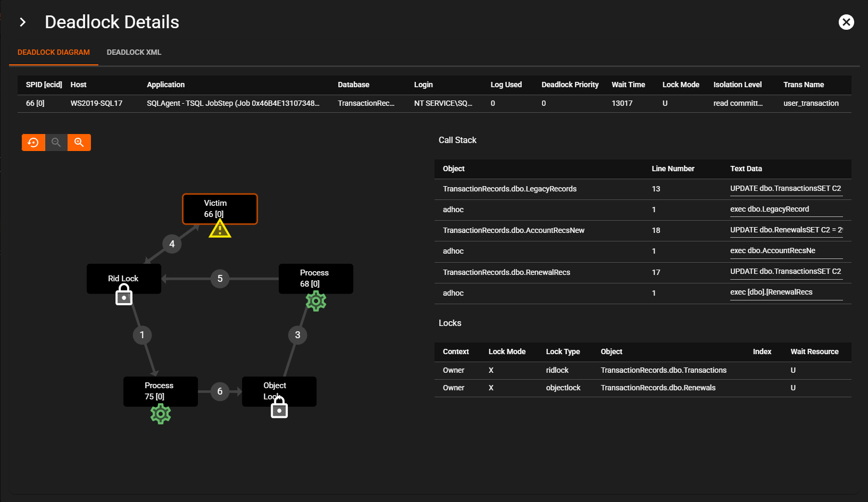Select the Deadlock Diagram tab
Viewport: 868px width, 502px height.
pyautogui.click(x=54, y=52)
